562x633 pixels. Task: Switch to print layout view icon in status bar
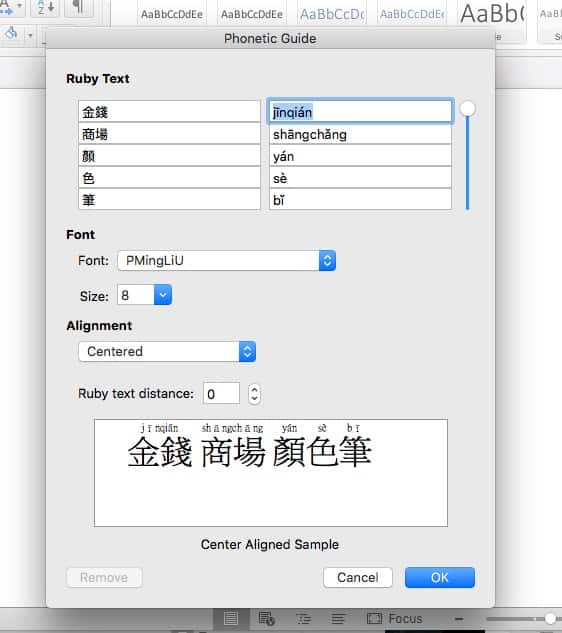[x=231, y=618]
